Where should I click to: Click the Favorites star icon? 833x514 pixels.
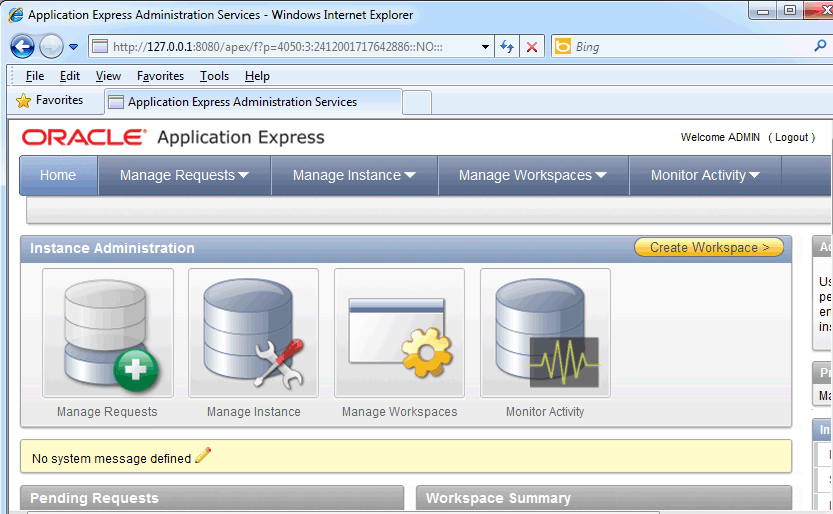[23, 100]
